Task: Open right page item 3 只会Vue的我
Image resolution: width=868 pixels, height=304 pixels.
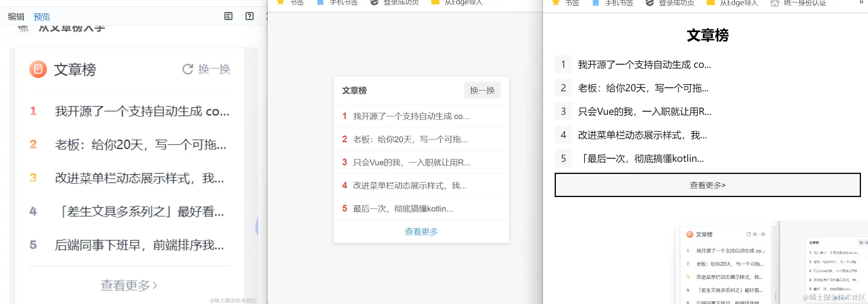Action: pos(645,111)
